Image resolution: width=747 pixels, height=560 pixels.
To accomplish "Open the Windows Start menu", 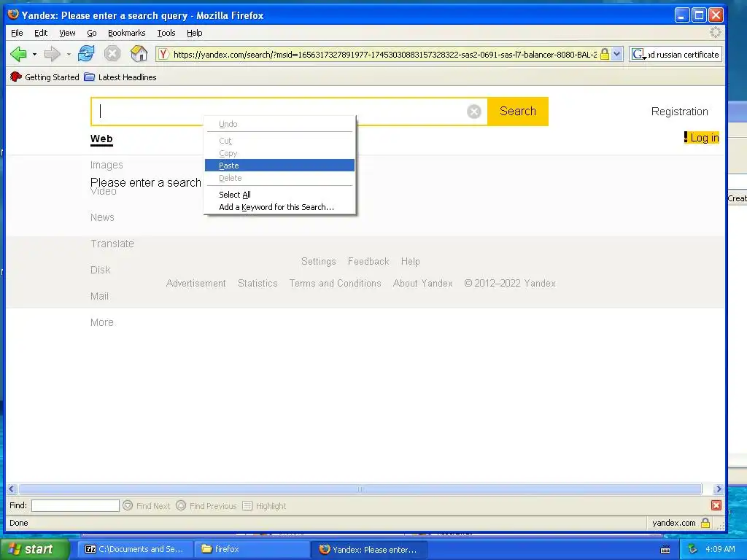I will [x=34, y=549].
